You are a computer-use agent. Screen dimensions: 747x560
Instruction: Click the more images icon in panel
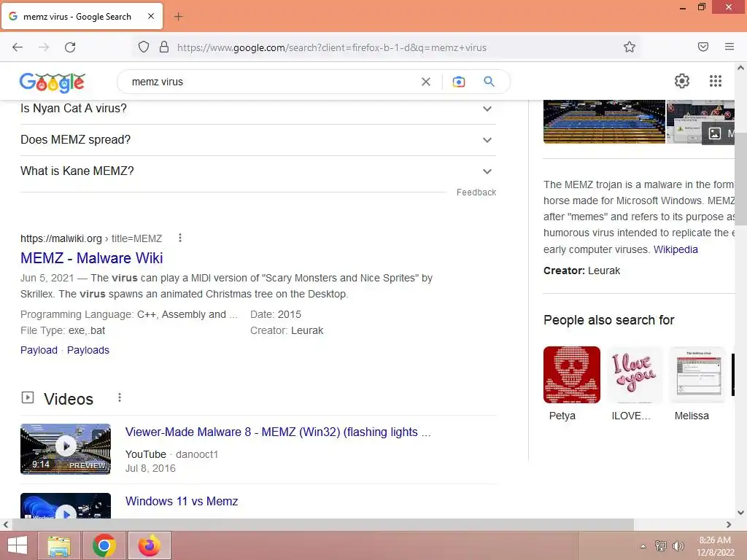tap(715, 134)
